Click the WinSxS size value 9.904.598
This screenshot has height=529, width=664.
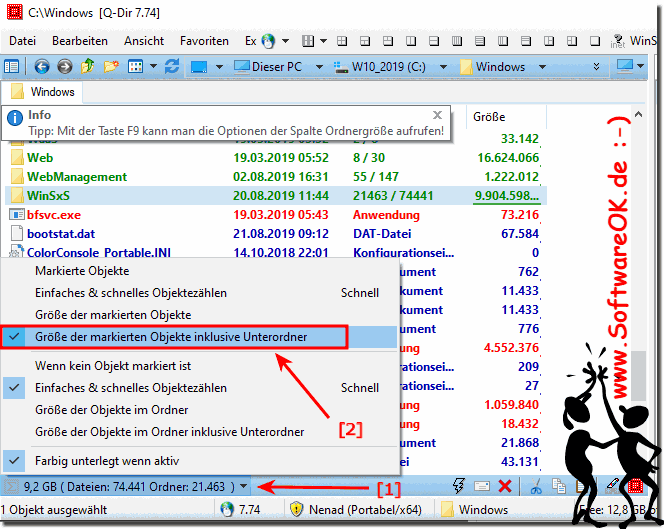pyautogui.click(x=507, y=196)
